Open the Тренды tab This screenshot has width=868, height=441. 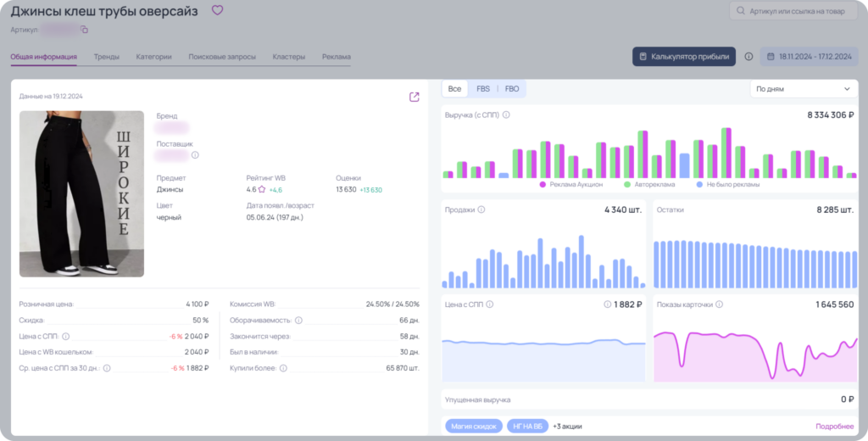(106, 57)
